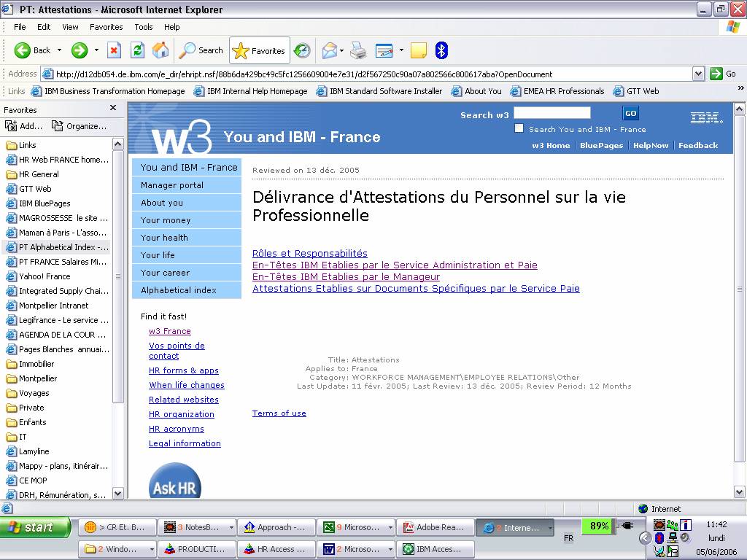Click the Forward arrow button
The height and width of the screenshot is (560, 747).
coord(80,50)
